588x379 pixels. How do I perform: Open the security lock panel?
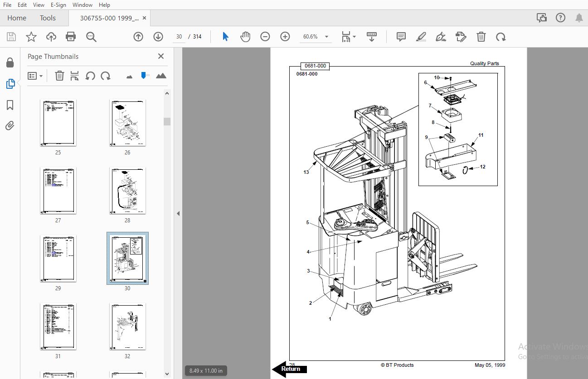click(10, 62)
